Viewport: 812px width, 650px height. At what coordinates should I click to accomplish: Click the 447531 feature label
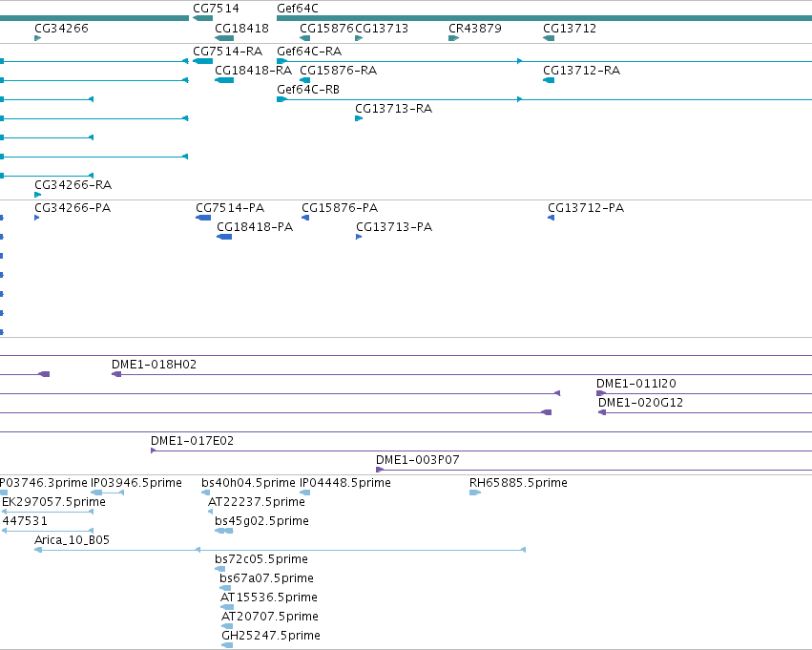25,521
